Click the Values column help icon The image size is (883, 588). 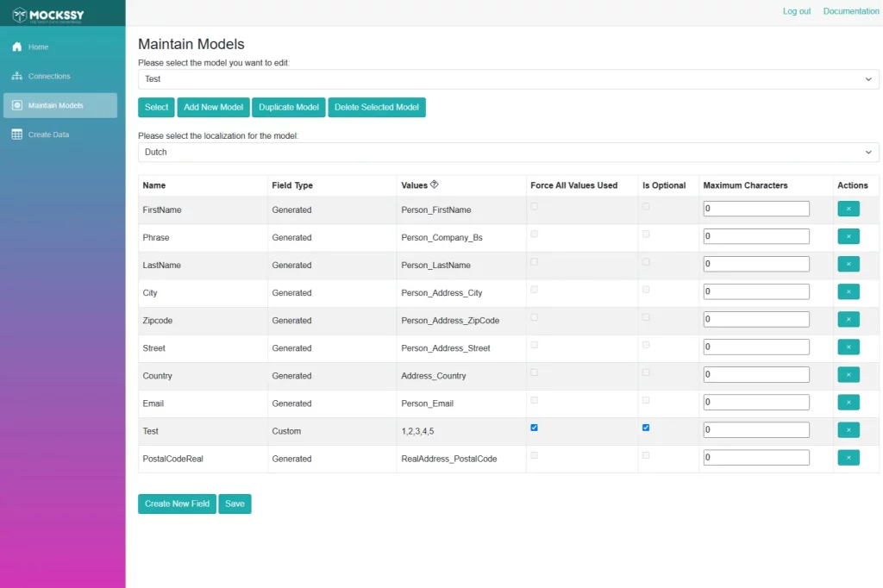[435, 185]
